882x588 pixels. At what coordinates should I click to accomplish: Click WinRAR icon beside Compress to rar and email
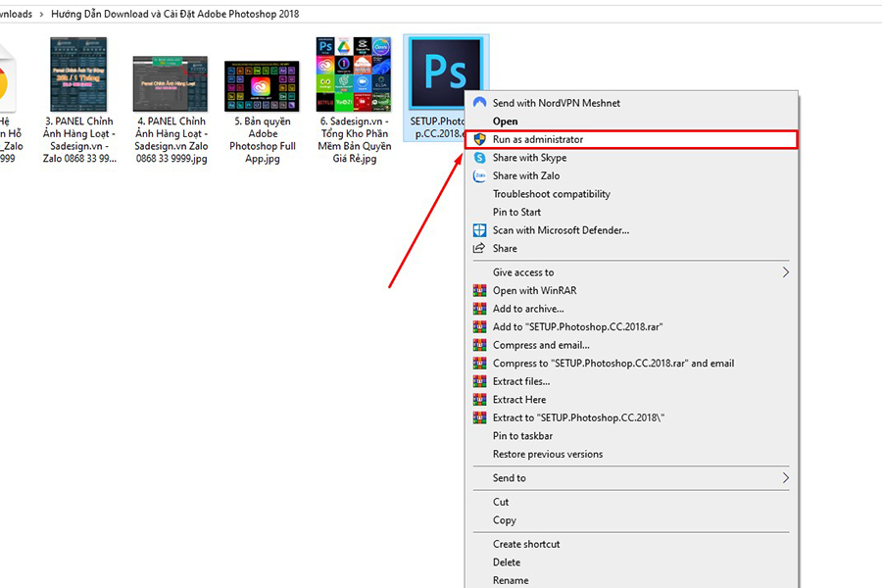pyautogui.click(x=479, y=363)
